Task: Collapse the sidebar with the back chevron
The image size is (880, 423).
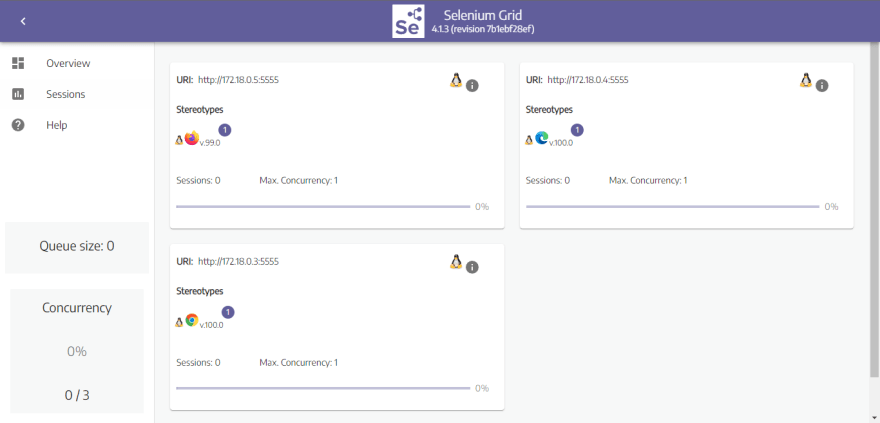Action: [23, 21]
